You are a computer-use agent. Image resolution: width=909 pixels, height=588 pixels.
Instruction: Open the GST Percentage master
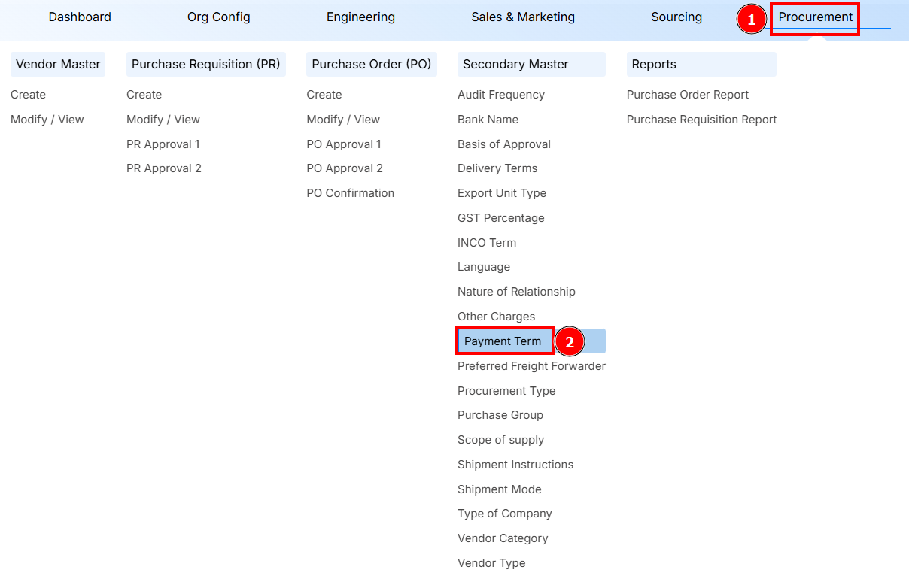[x=501, y=217]
